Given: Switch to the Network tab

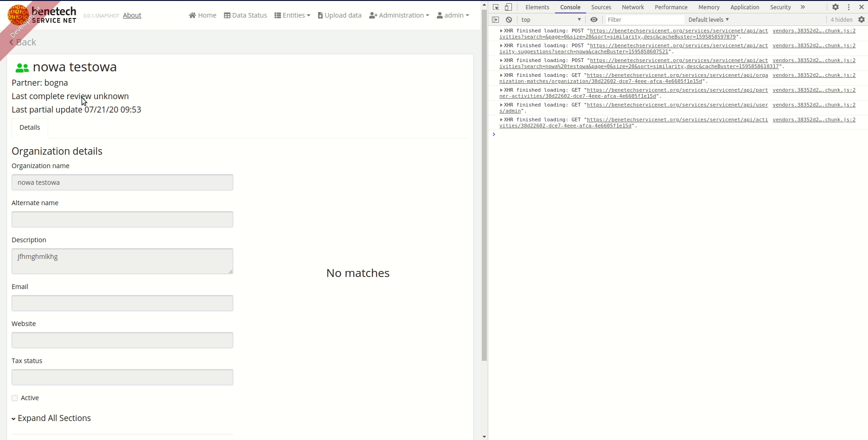Looking at the screenshot, I should [632, 7].
